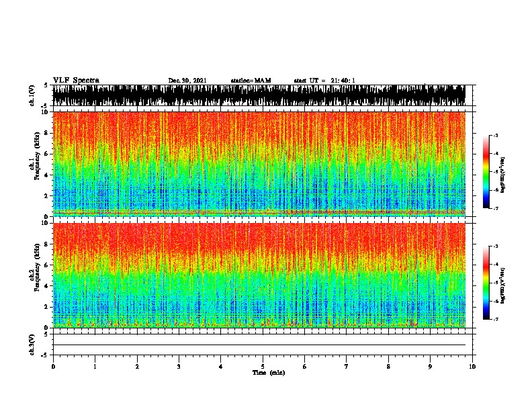Click the "6" kHz tick on ch.2 spectrogram axis
The image size is (532, 411).
[47, 265]
